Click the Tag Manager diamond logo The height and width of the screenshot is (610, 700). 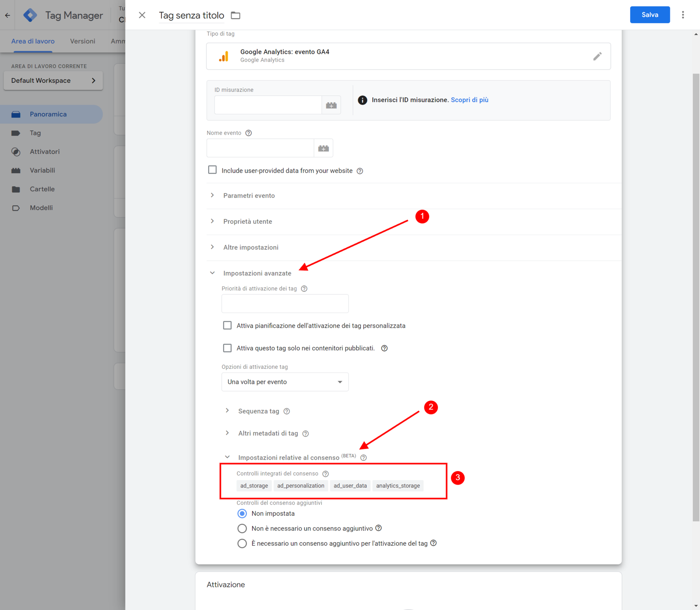tap(30, 15)
